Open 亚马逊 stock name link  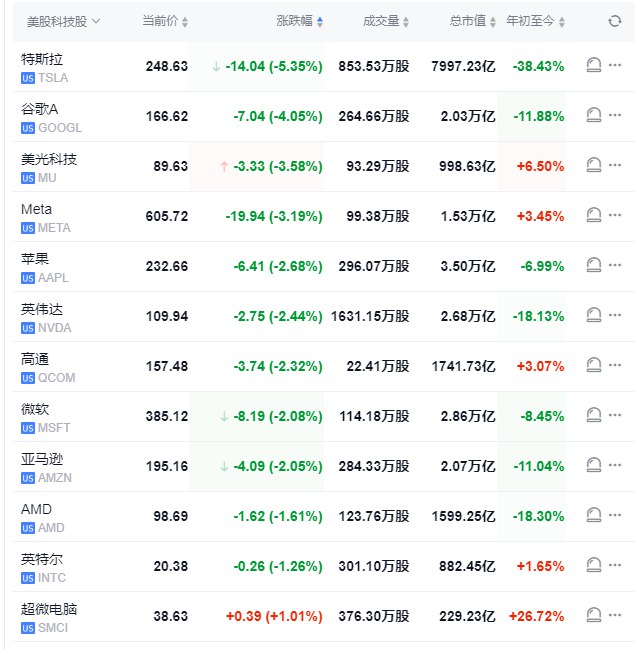tap(42, 459)
